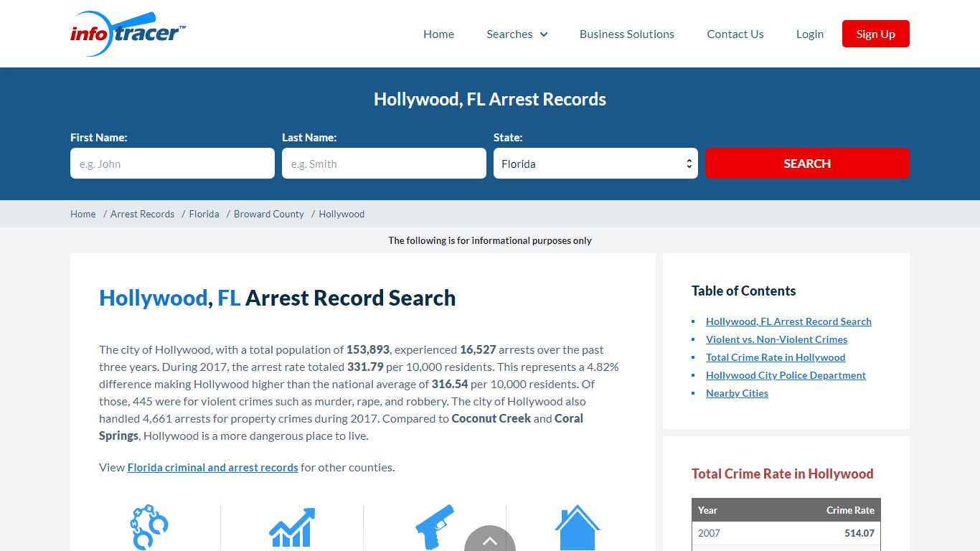Click the 514.07 crime rate value
The image size is (980, 551).
tap(859, 533)
